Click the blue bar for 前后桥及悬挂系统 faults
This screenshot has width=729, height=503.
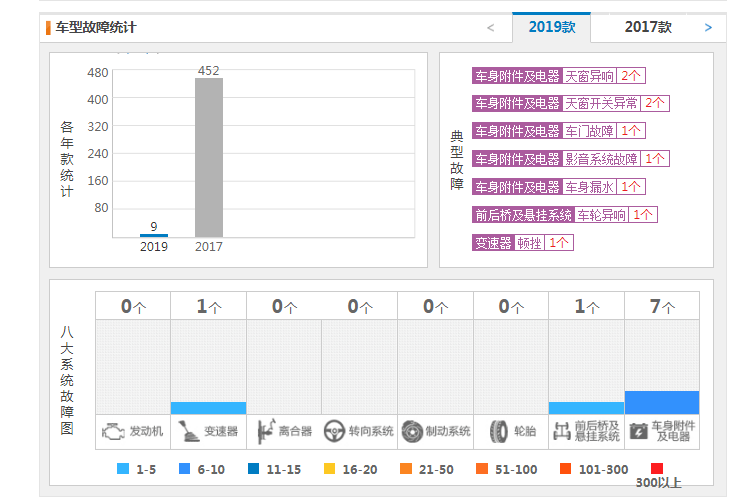pos(586,408)
